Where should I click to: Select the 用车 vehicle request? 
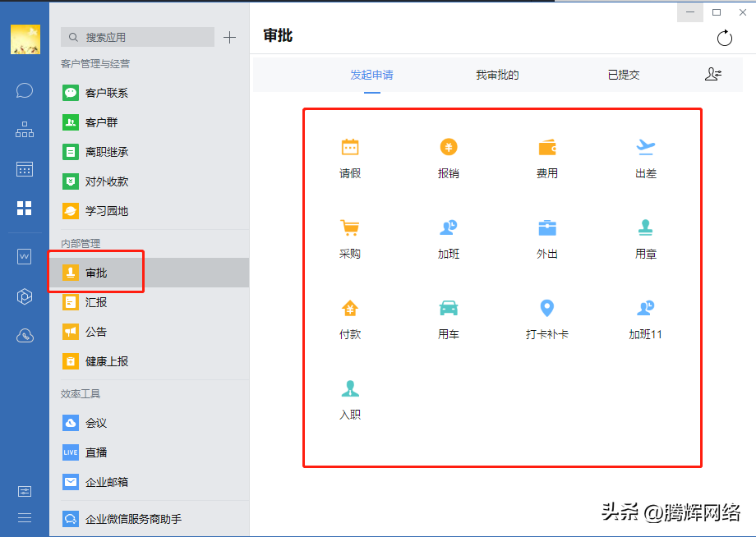449,319
